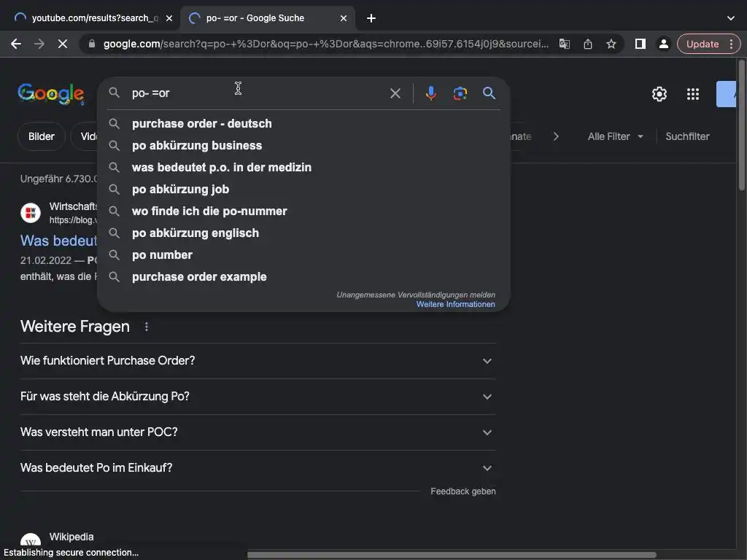Click the Wikipedia result source name
Screen dimensions: 747x560
pyautogui.click(x=71, y=537)
